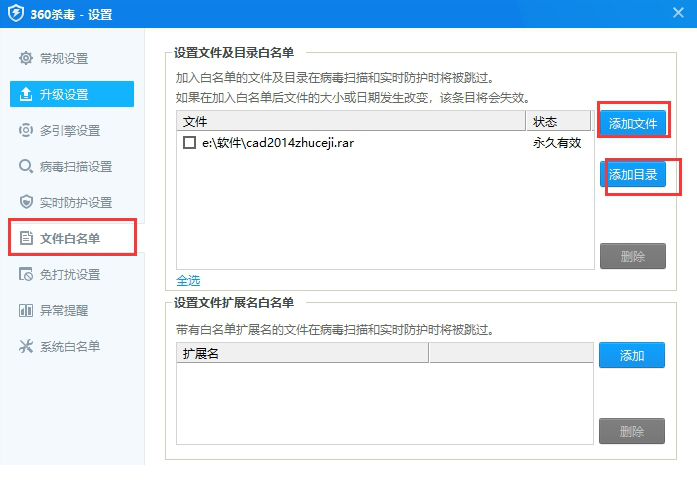
Task: Tick the checkbox for cad2014zhuceji.rar
Action: tap(189, 143)
